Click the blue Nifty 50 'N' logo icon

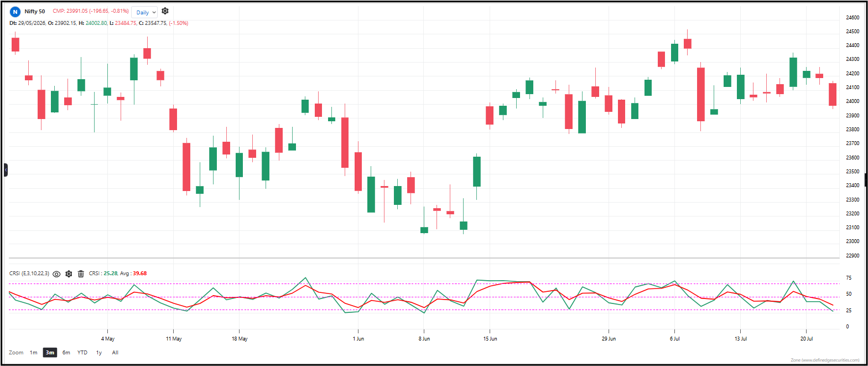click(15, 11)
